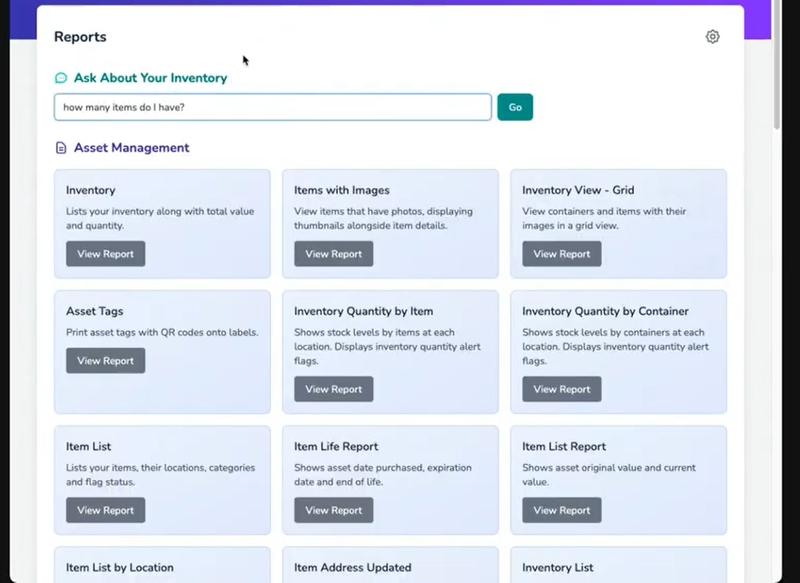Click the chat bubble icon beside Ask About Your Inventory
Viewport: 800px width, 583px height.
tap(61, 78)
